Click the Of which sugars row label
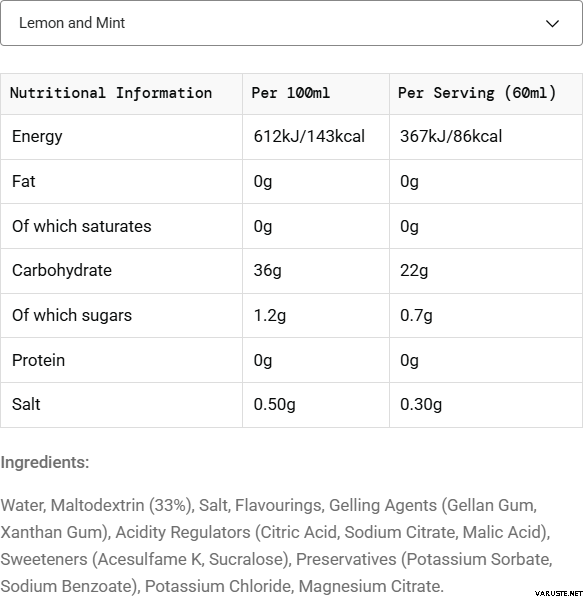 72,315
